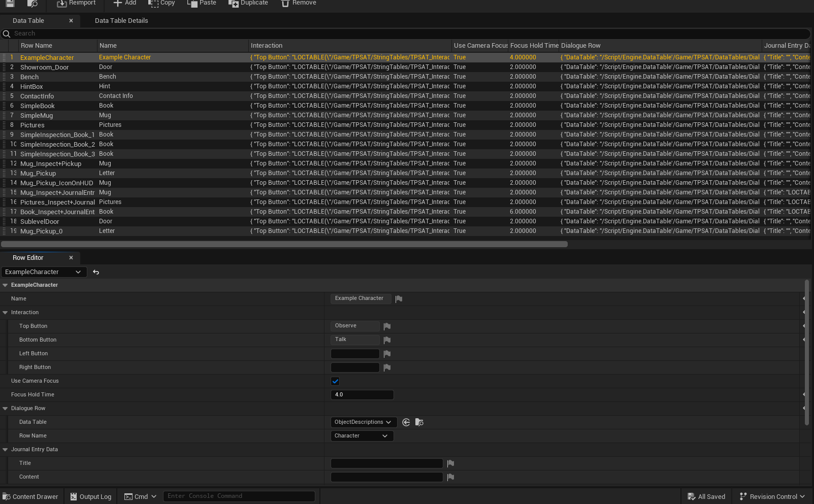Open the Content Drawer
Image resolution: width=814 pixels, height=504 pixels.
(x=30, y=496)
